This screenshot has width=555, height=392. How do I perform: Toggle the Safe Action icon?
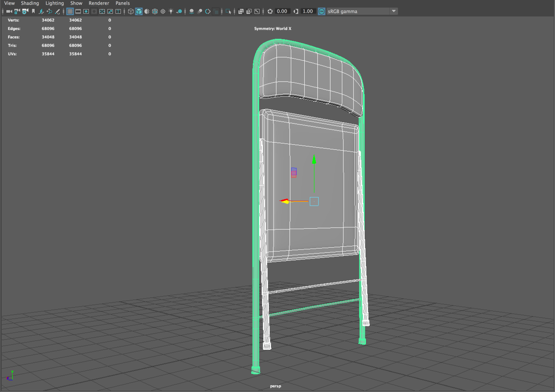click(x=110, y=11)
